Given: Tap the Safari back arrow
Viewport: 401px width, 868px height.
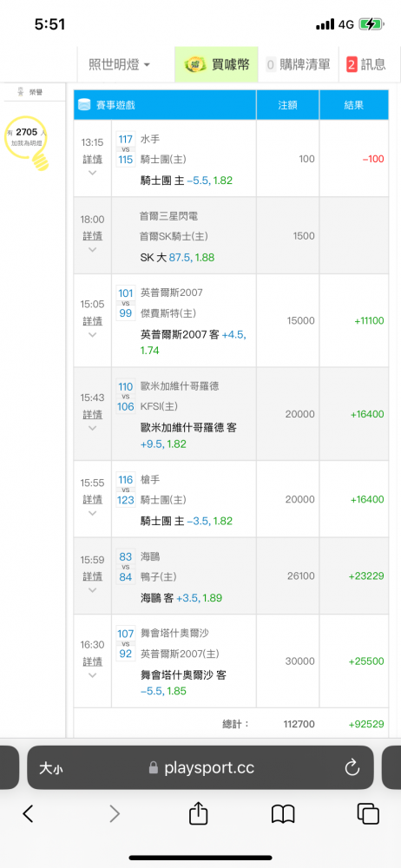Looking at the screenshot, I should click(29, 813).
